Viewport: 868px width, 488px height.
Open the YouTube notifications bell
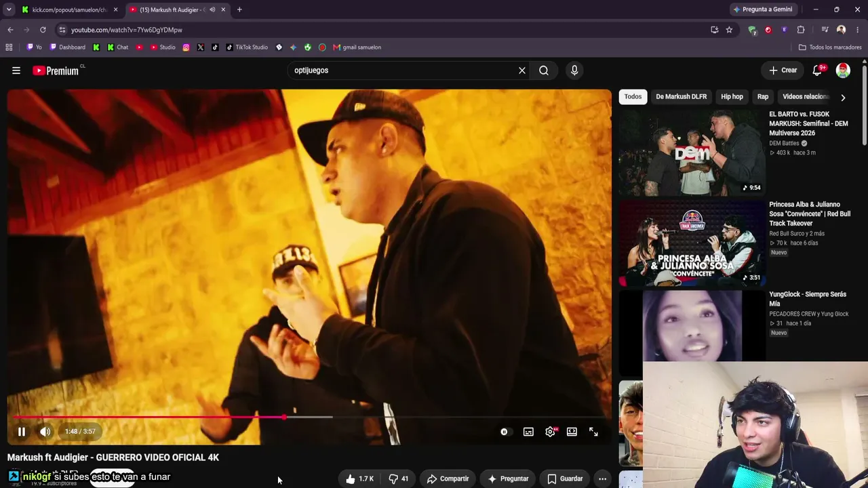[x=818, y=70]
